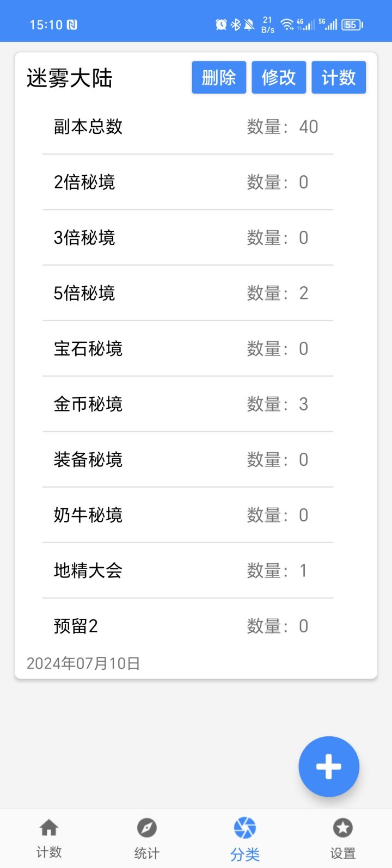Select the 预留2 list item
Image resolution: width=392 pixels, height=868 pixels.
(188, 626)
